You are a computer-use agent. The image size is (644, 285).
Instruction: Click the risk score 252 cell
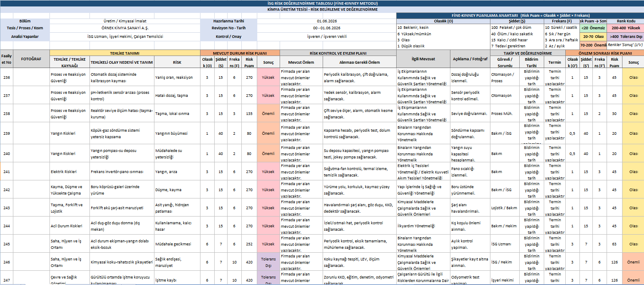[249, 244]
